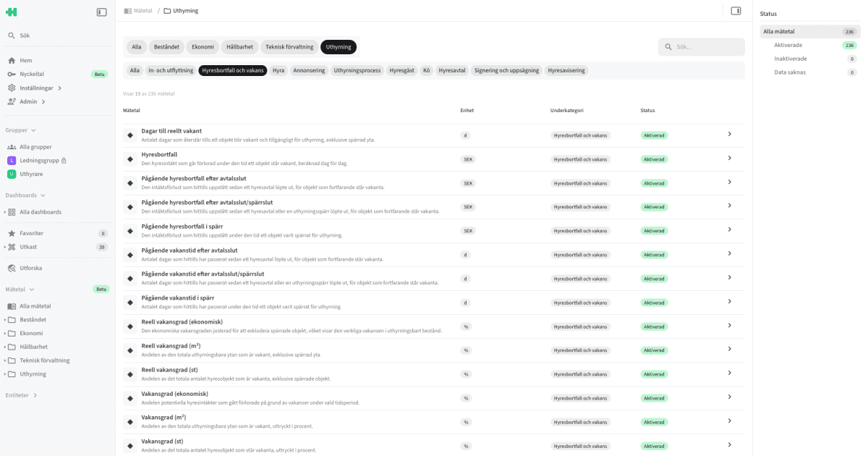Select the Alla dashboards grid icon
The image size is (868, 456).
[x=13, y=212]
